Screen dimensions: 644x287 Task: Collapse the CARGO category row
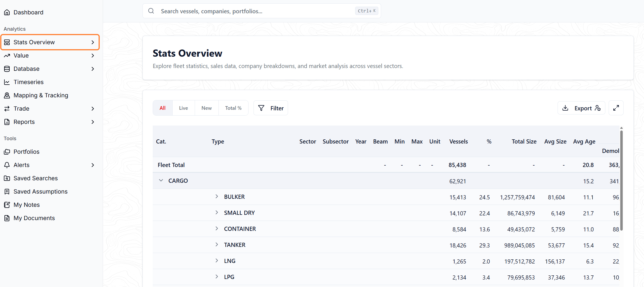(161, 180)
